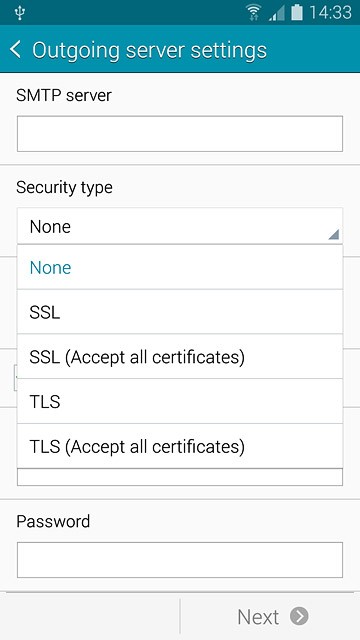This screenshot has height=640, width=360.
Task: Choose SSL from the security list
Action: [x=180, y=312]
